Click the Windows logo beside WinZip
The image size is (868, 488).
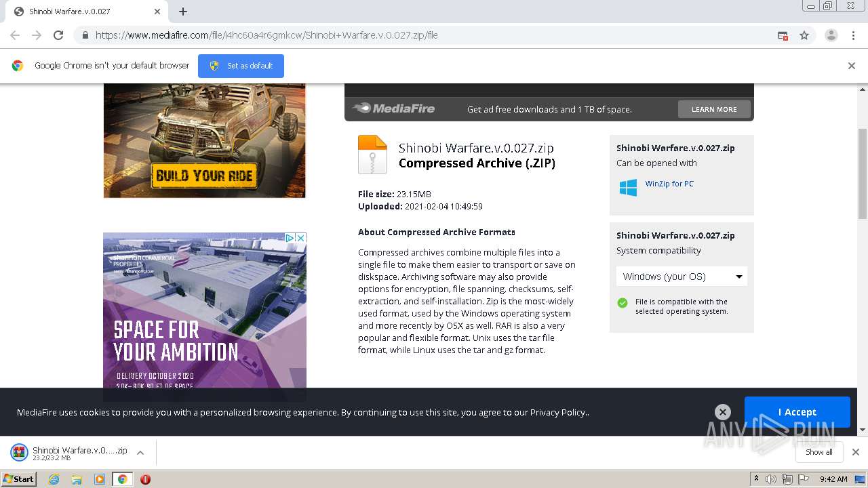pos(629,188)
